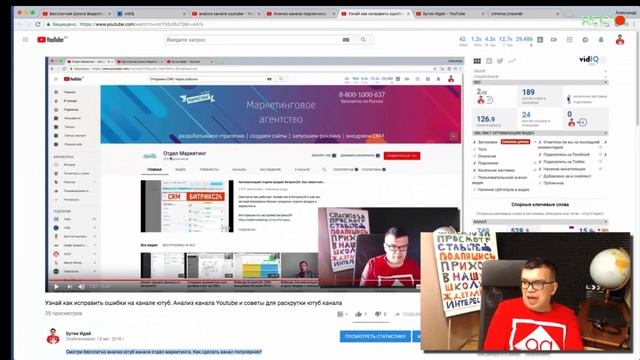Play the video with the play button
Image resolution: width=640 pixels, height=360 pixels.
click(56, 287)
